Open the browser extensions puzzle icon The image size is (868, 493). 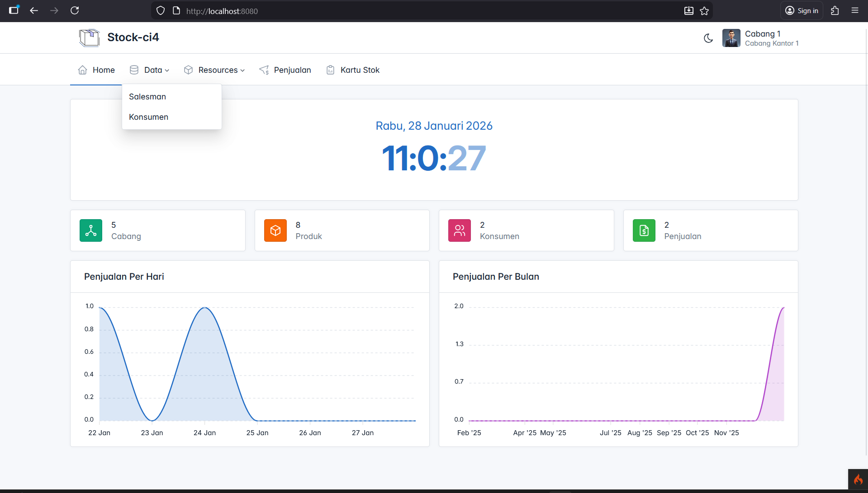coord(835,10)
